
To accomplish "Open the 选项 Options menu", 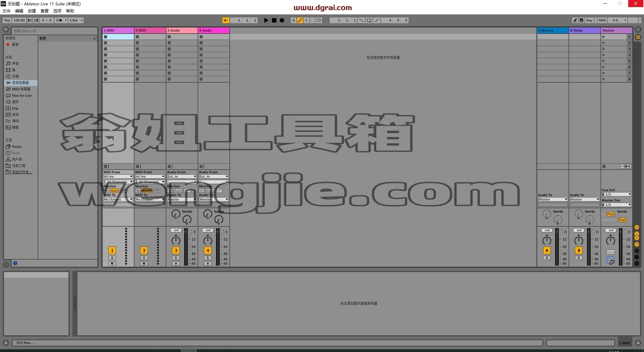I will 57,11.
